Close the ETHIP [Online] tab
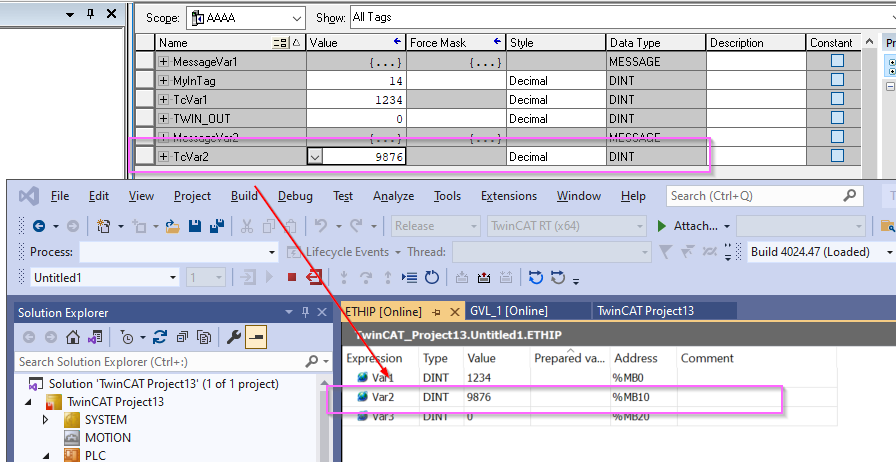Screen dimensions: 896x462 [455, 312]
